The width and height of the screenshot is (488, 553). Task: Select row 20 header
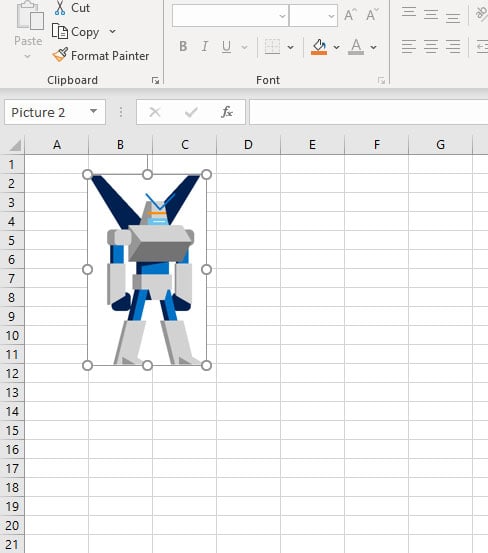12,525
